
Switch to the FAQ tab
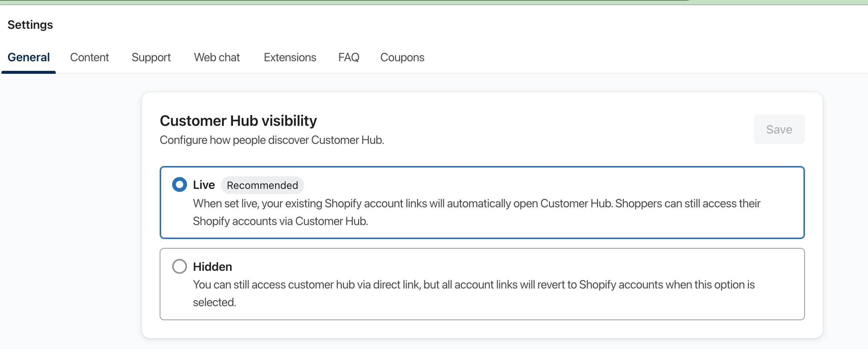tap(349, 57)
